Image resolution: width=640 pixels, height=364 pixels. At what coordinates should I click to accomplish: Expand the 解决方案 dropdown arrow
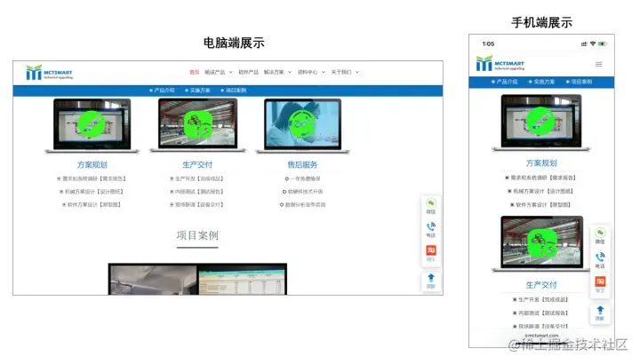click(290, 72)
